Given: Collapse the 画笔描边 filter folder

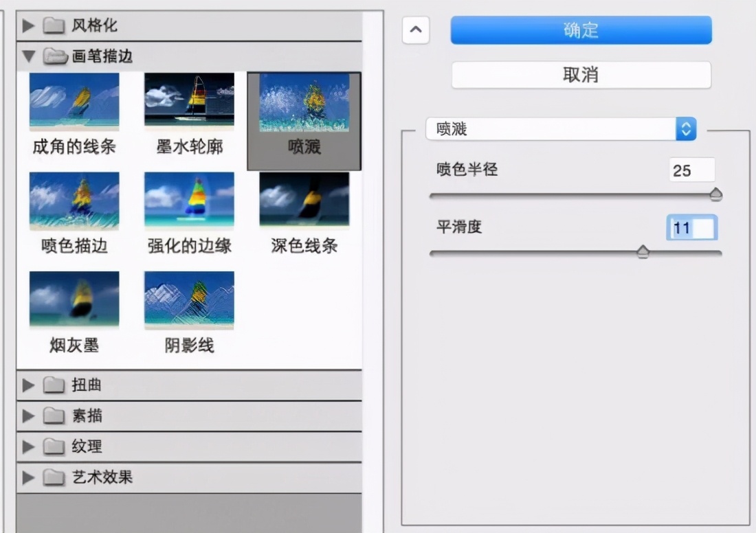Looking at the screenshot, I should pyautogui.click(x=28, y=56).
